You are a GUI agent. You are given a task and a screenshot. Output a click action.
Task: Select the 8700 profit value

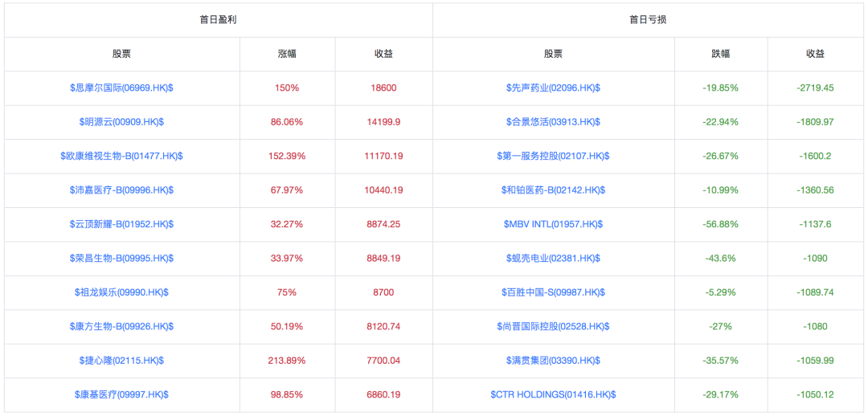(383, 292)
